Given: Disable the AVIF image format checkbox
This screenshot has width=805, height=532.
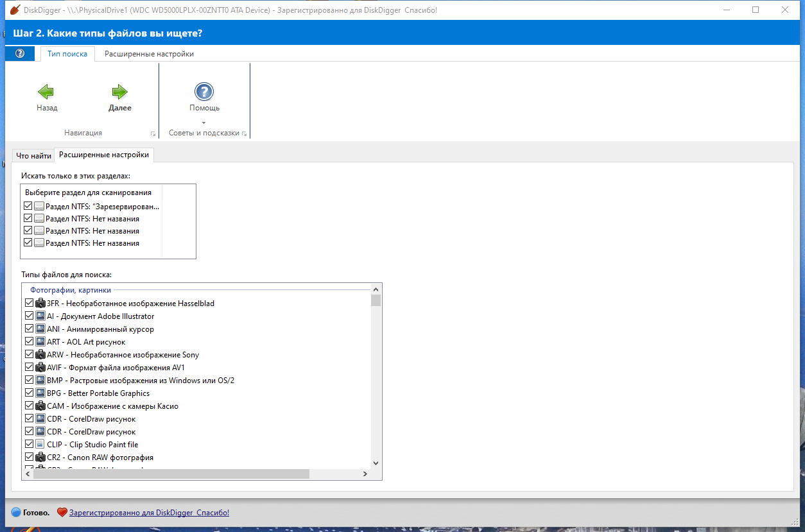Looking at the screenshot, I should 29,367.
